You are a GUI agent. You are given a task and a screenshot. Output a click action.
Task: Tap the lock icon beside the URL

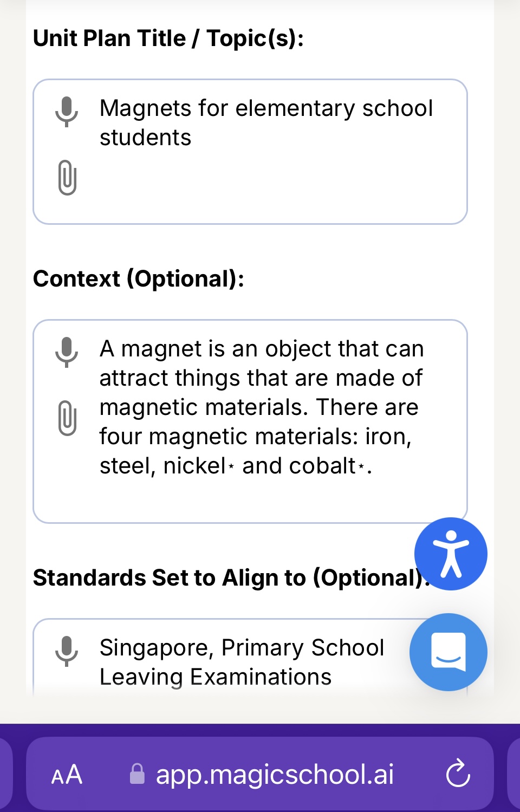pos(137,774)
